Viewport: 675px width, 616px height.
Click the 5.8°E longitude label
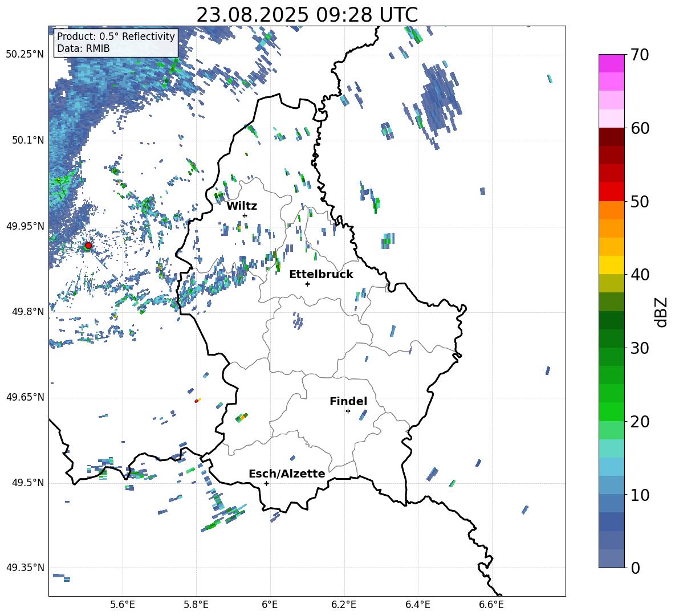click(196, 605)
